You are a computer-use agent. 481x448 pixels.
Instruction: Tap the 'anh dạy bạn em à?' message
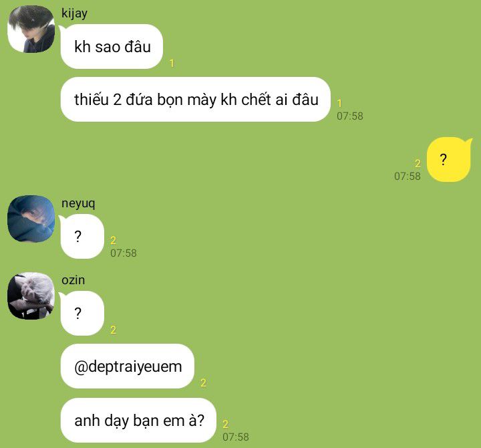click(x=139, y=421)
